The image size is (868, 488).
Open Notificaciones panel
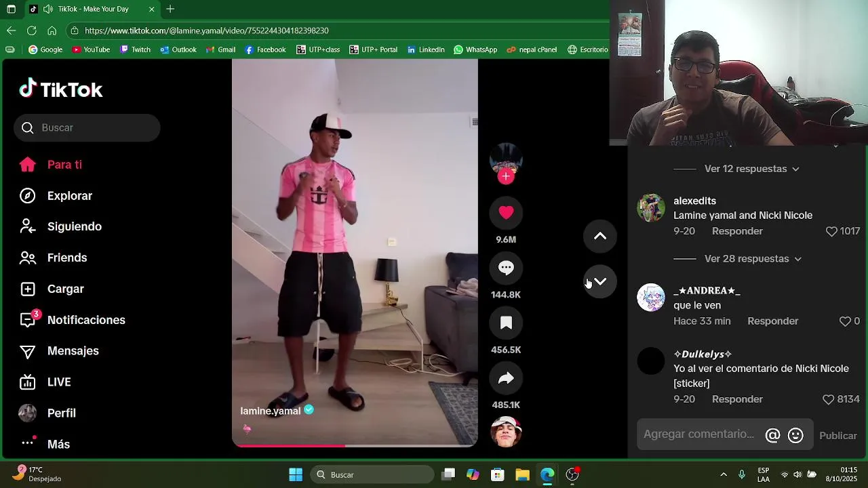coord(87,320)
